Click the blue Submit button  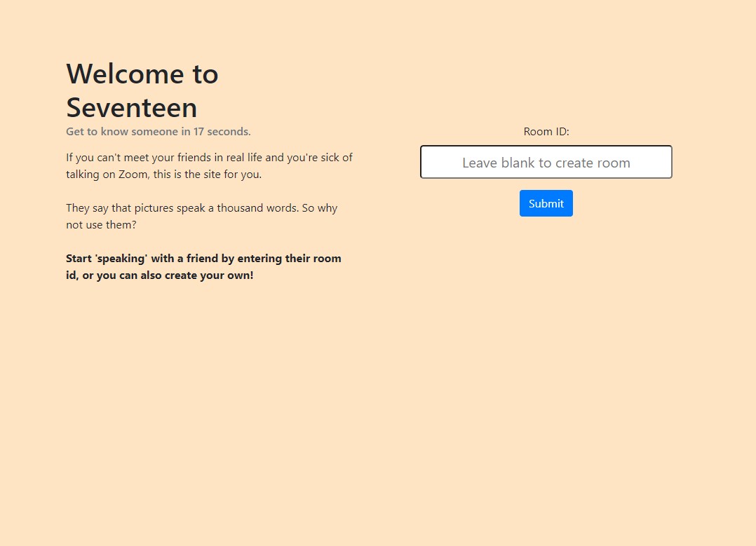point(546,203)
